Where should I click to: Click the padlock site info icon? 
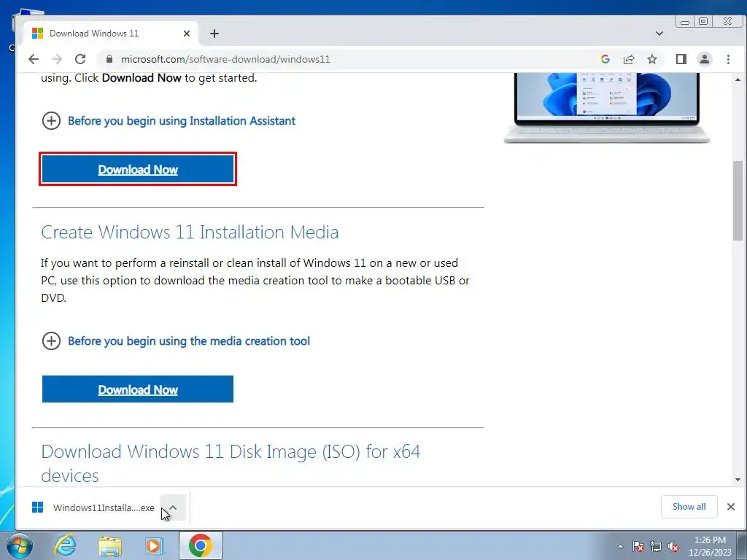point(109,59)
